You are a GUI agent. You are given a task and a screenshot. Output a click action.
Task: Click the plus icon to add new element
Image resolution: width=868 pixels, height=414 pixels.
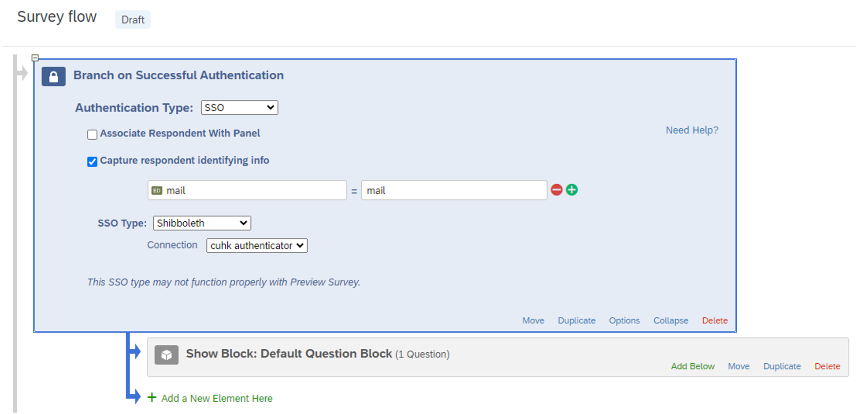pyautogui.click(x=152, y=398)
